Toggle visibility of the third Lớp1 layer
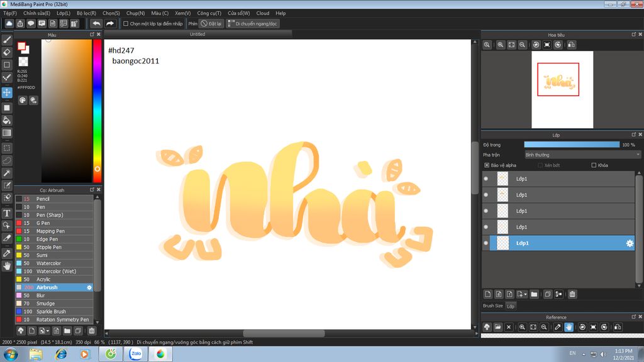Viewport: 644px width, 362px height. [x=486, y=211]
